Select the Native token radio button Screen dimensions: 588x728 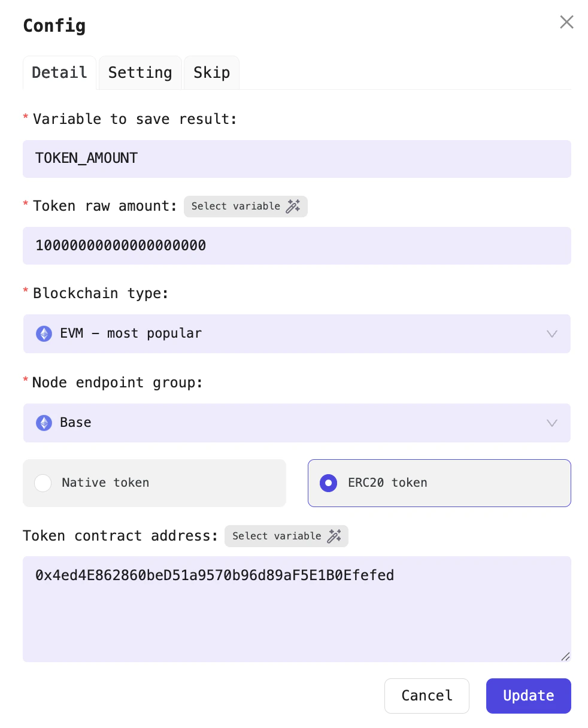pos(43,483)
